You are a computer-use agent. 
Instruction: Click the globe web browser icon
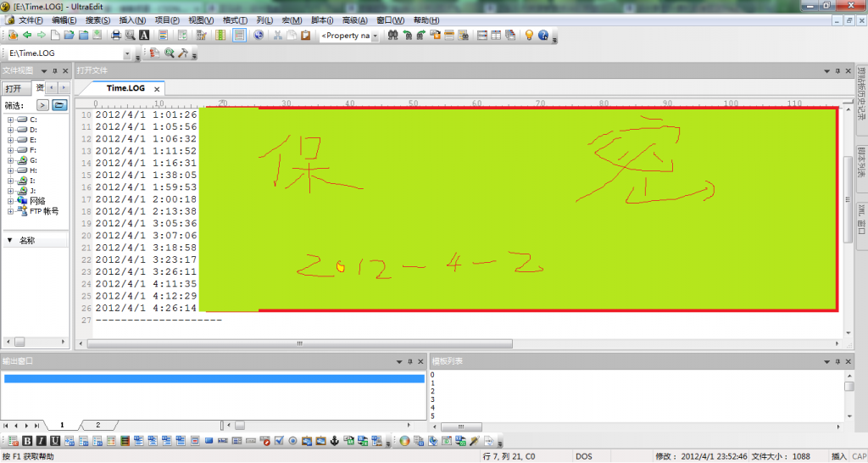point(259,35)
